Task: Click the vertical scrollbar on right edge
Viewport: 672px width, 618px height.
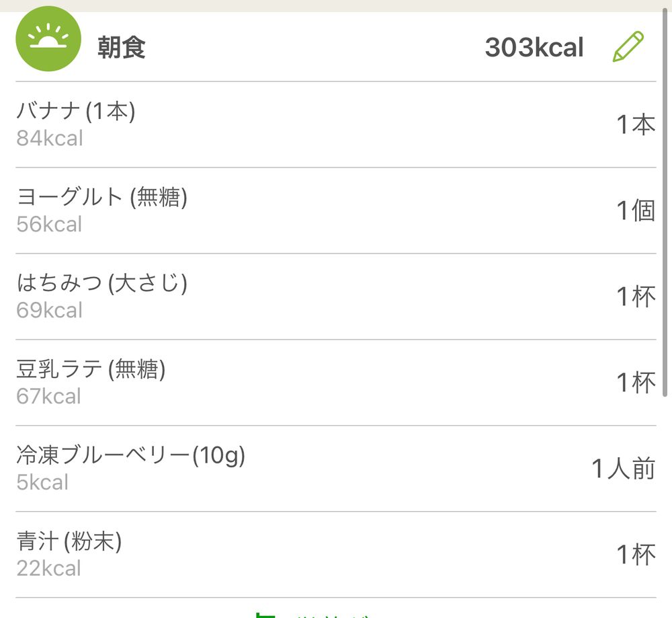Action: pyautogui.click(x=665, y=203)
